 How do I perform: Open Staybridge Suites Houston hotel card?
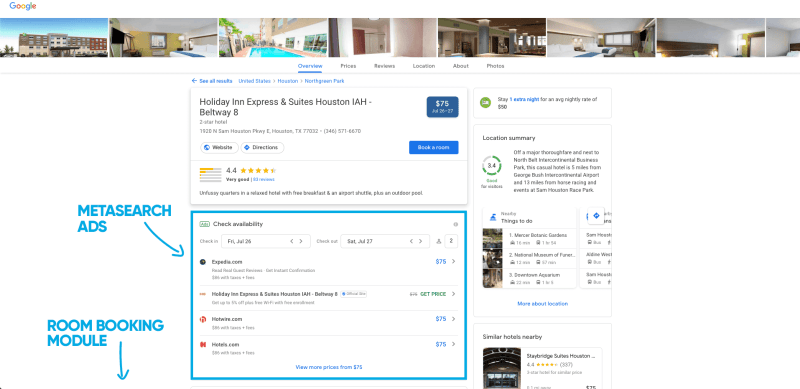click(542, 368)
